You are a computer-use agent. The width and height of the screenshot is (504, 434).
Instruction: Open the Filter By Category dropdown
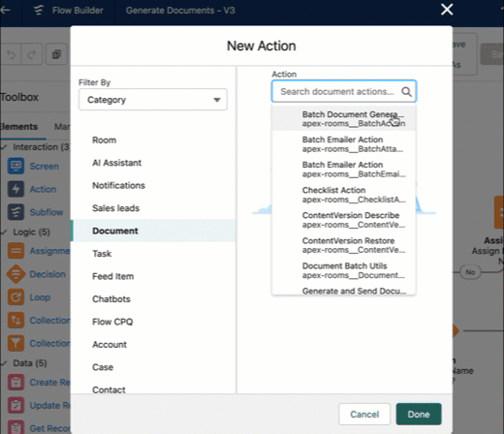tap(153, 100)
